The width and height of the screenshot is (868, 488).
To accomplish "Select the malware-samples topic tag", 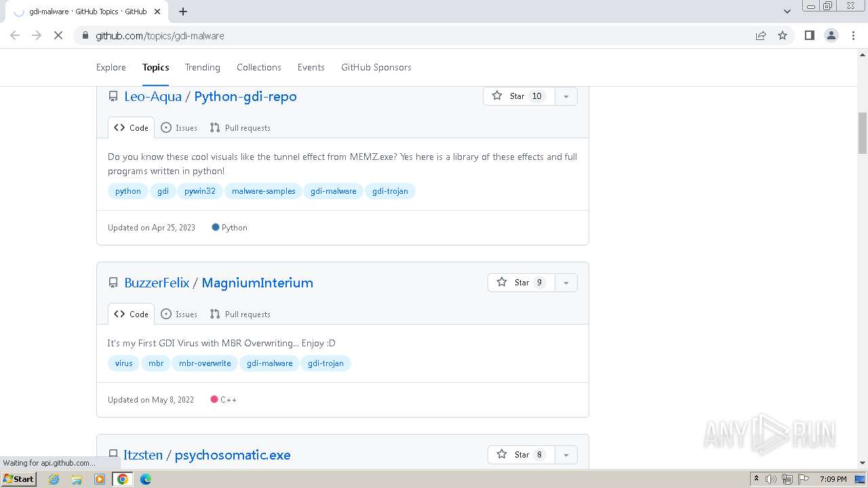I will pyautogui.click(x=264, y=191).
